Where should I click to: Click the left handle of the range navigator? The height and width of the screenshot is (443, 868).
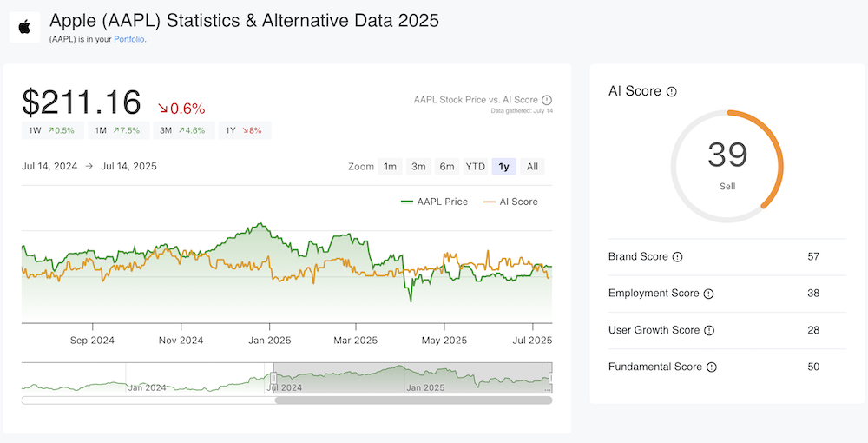coord(273,378)
